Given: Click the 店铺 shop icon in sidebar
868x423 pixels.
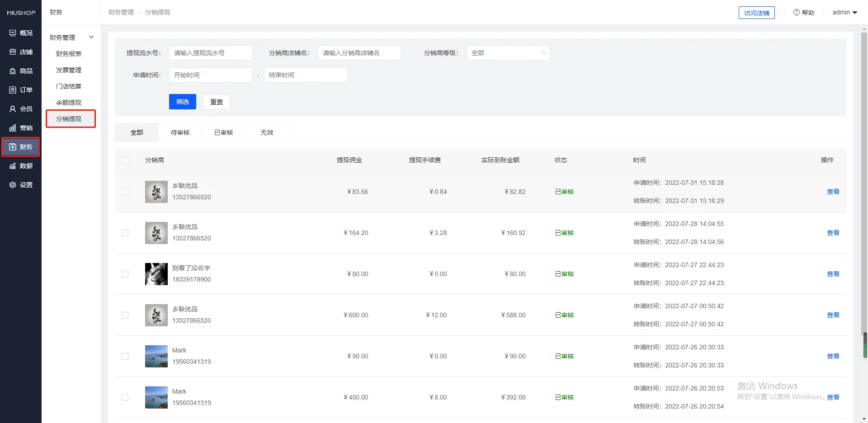Looking at the screenshot, I should (x=13, y=52).
